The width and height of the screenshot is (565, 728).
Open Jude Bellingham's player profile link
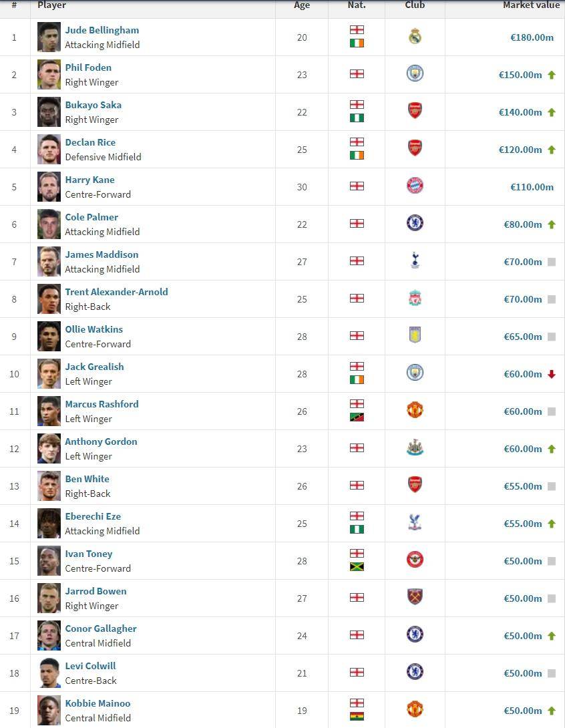click(102, 30)
